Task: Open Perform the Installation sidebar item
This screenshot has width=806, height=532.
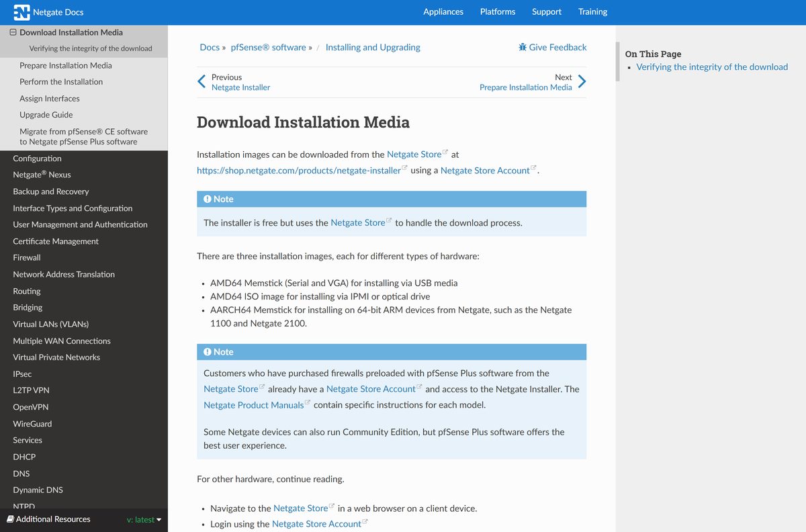Action: [61, 82]
